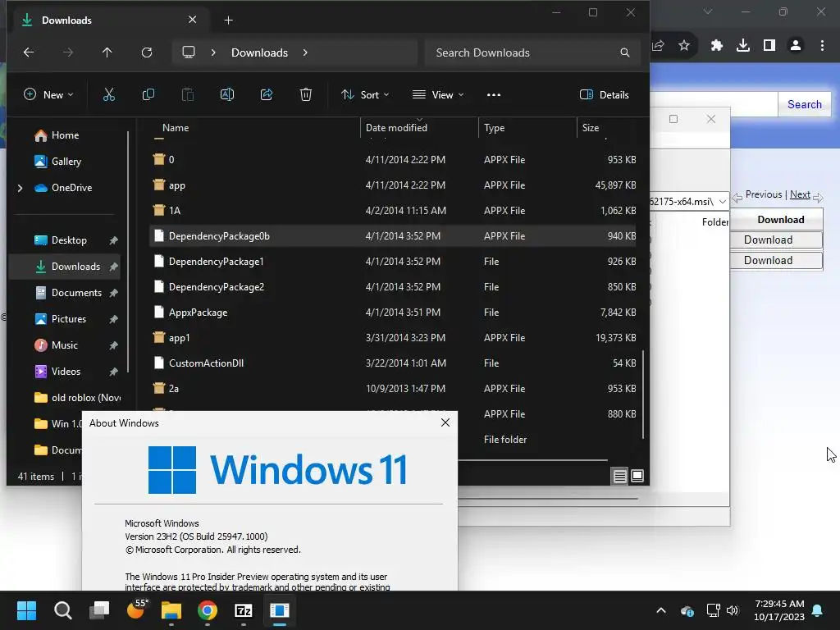Open Chrome tab search chevron
The width and height of the screenshot is (840, 630).
tap(708, 11)
